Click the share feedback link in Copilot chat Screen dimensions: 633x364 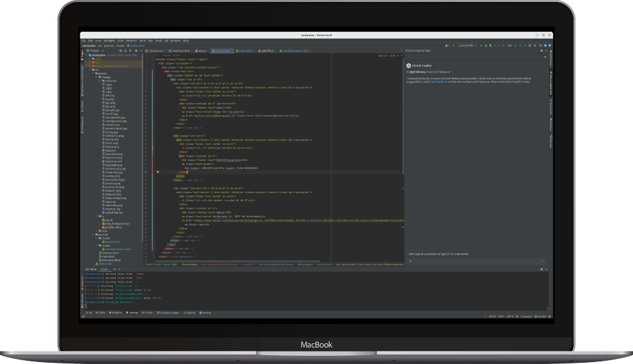(439, 82)
